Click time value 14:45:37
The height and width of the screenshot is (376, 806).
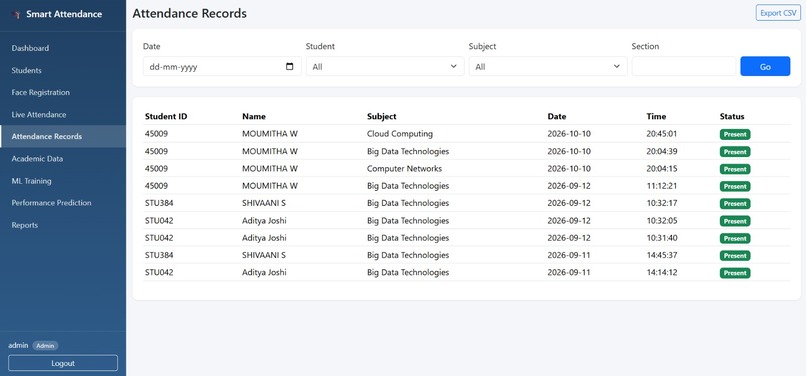662,255
